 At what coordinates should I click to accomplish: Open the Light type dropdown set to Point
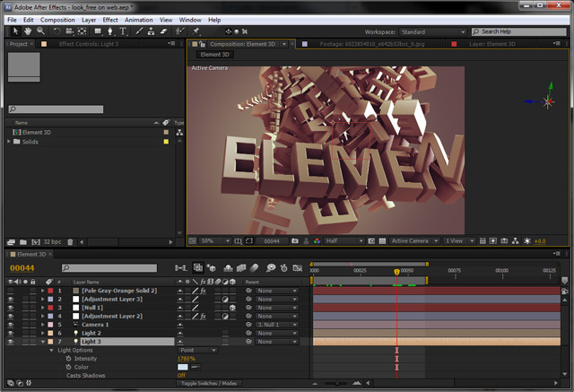click(x=199, y=350)
